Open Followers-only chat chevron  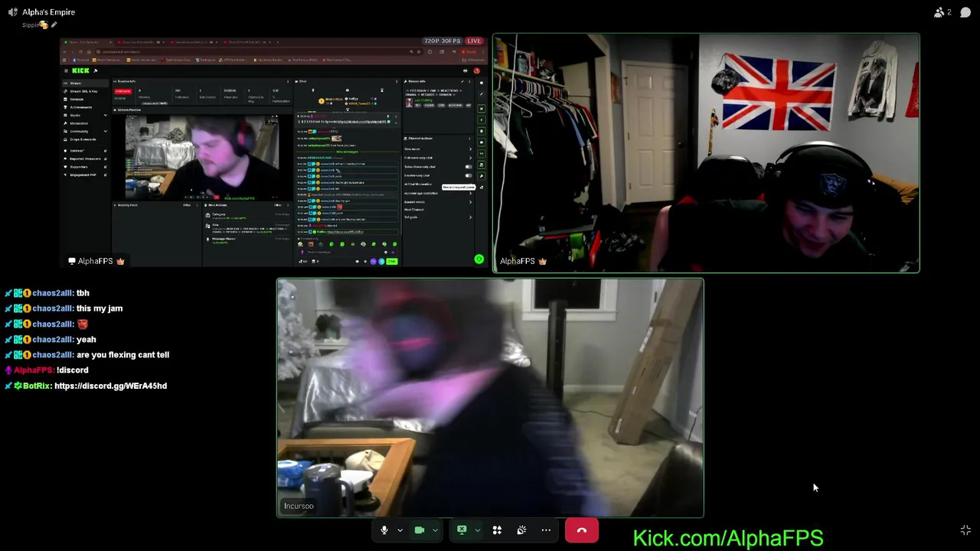[x=470, y=158]
